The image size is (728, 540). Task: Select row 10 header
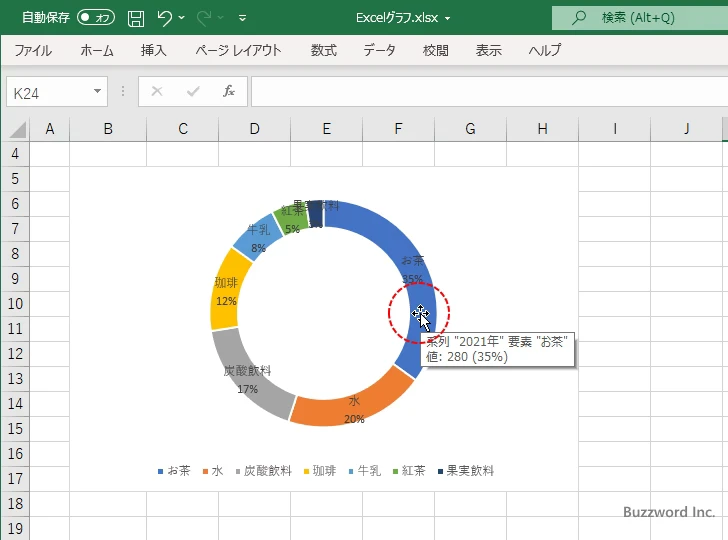click(x=15, y=304)
